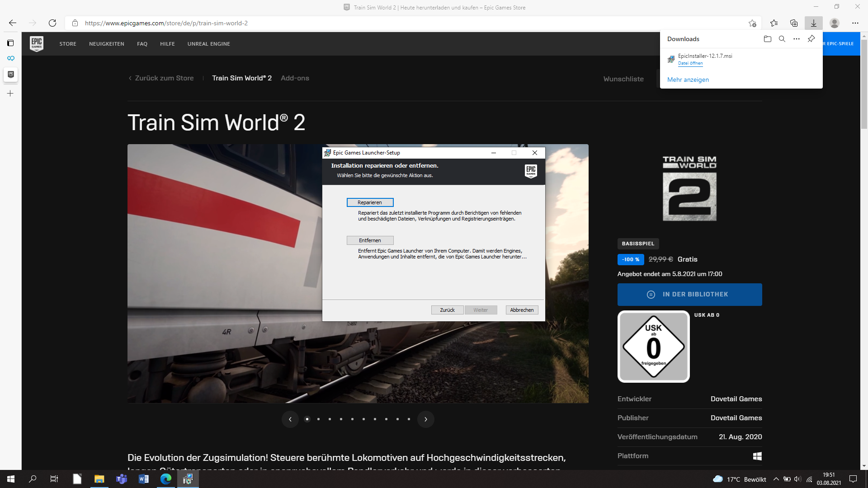Pin the Downloads panel
This screenshot has width=868, height=488.
pyautogui.click(x=811, y=39)
